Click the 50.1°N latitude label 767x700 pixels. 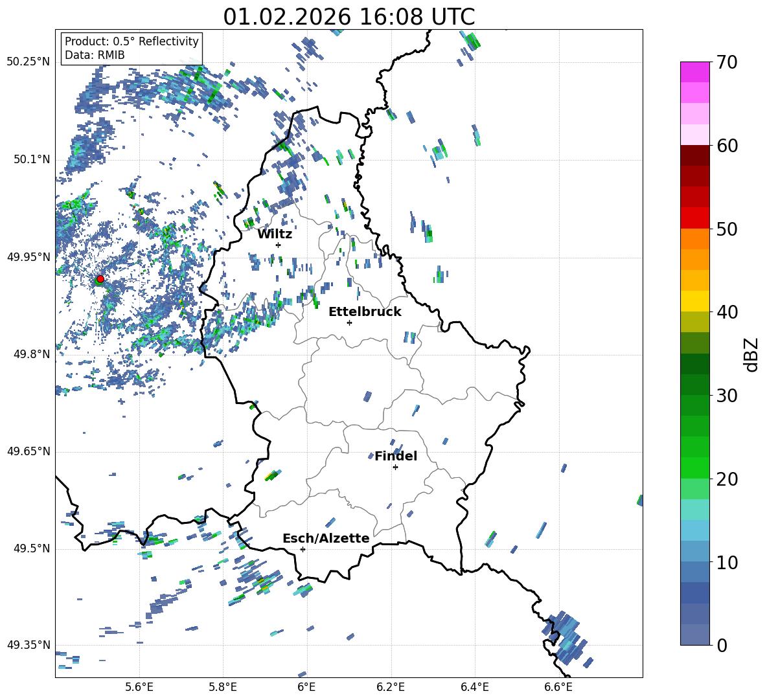pyautogui.click(x=32, y=160)
